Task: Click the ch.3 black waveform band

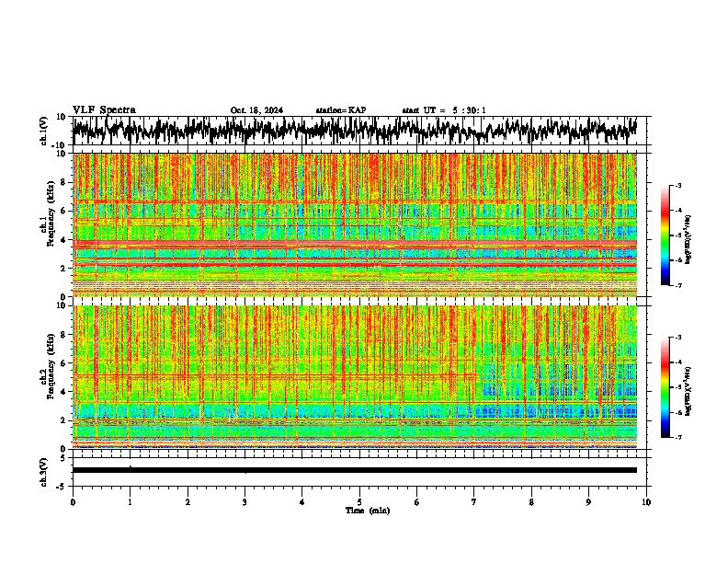Action: click(x=355, y=470)
